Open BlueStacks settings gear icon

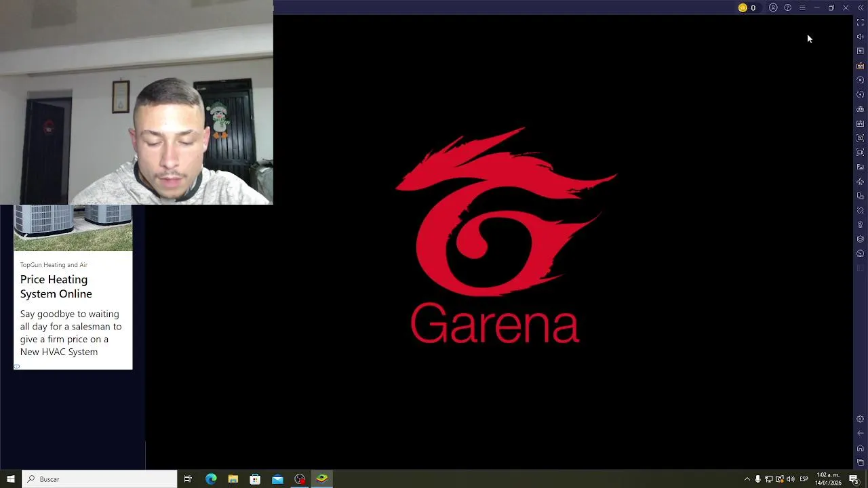[861, 419]
